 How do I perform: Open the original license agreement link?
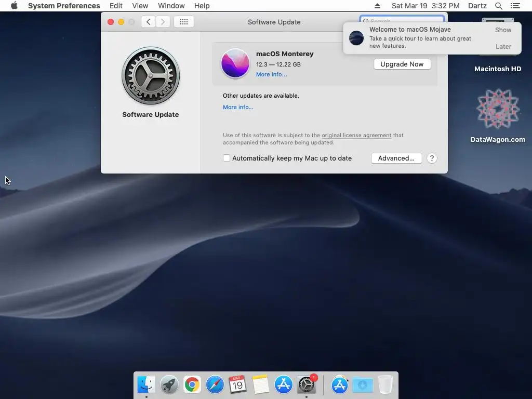tap(356, 135)
